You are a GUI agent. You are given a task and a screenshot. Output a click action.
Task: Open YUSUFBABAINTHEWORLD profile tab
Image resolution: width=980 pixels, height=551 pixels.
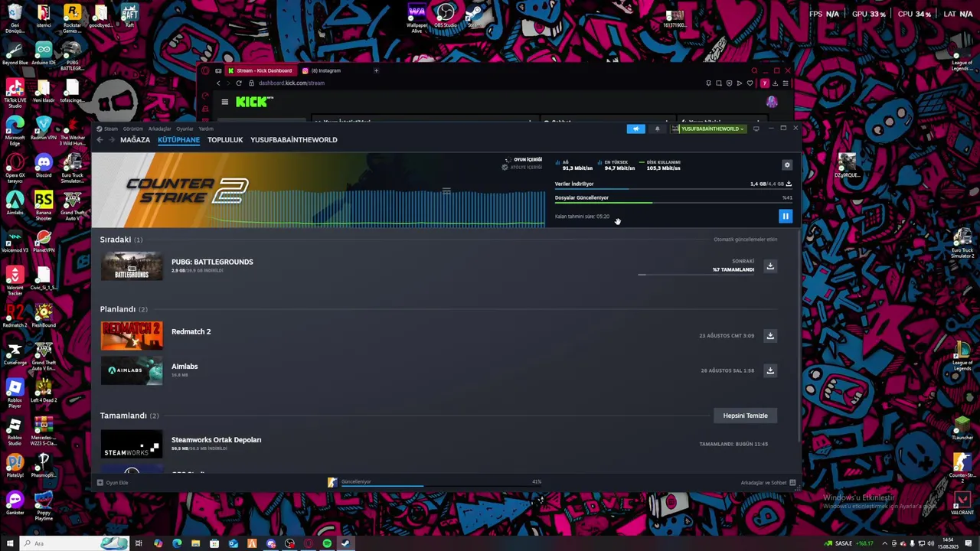pyautogui.click(x=294, y=140)
